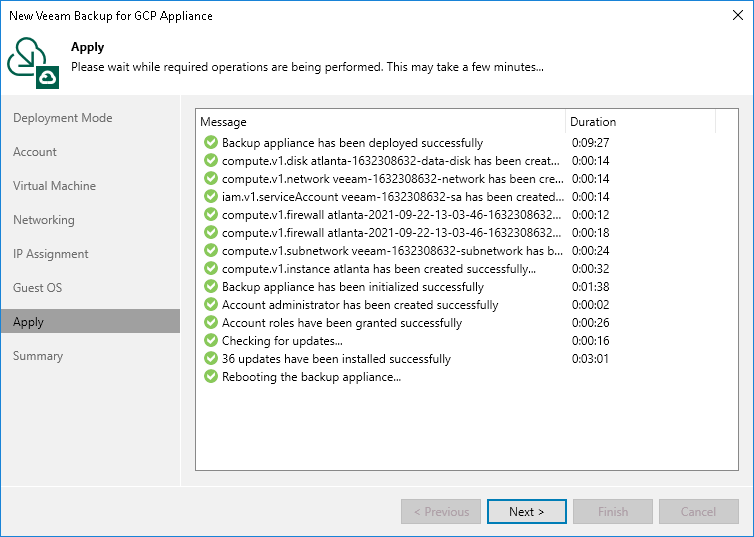Viewport: 754px width, 537px height.
Task: Select 'Rebooting the backup appliance...' message
Action: [x=312, y=377]
